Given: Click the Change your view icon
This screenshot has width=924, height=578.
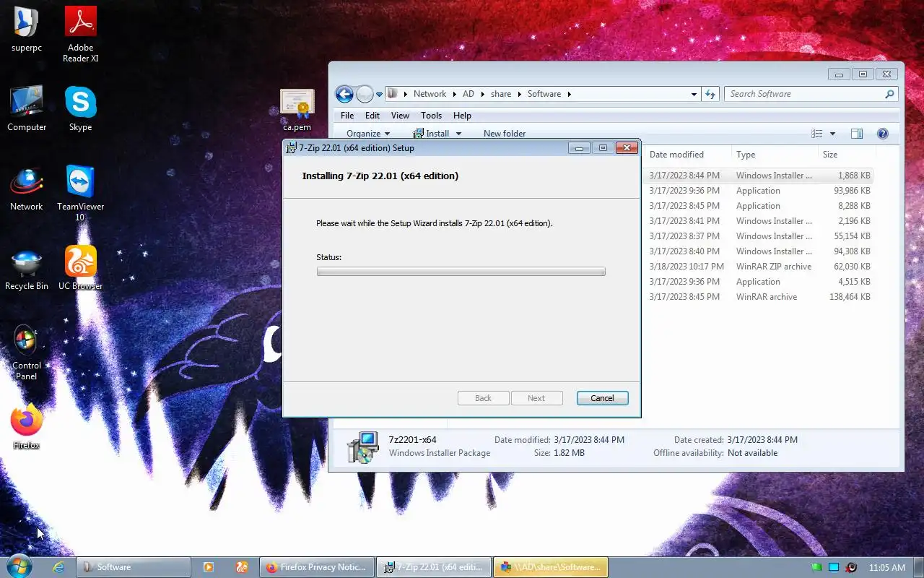Looking at the screenshot, I should pyautogui.click(x=817, y=134).
